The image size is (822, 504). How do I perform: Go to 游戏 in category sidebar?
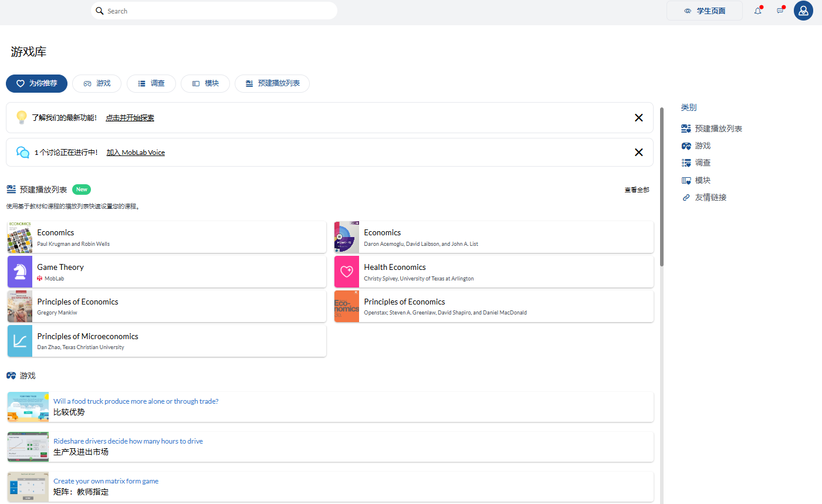[696, 146]
